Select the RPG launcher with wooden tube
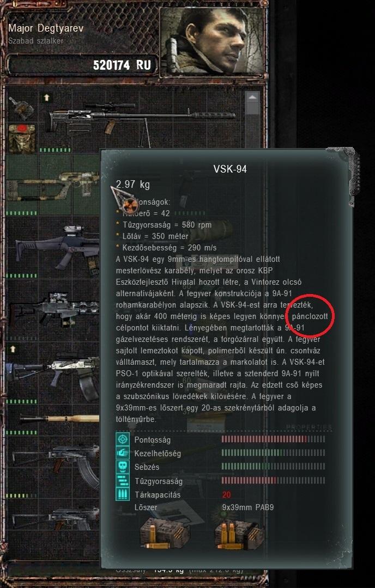375x588 pixels. 59,419
